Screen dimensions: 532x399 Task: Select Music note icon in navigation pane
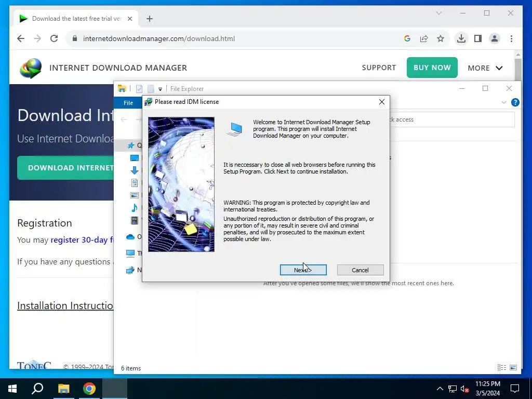coord(135,208)
